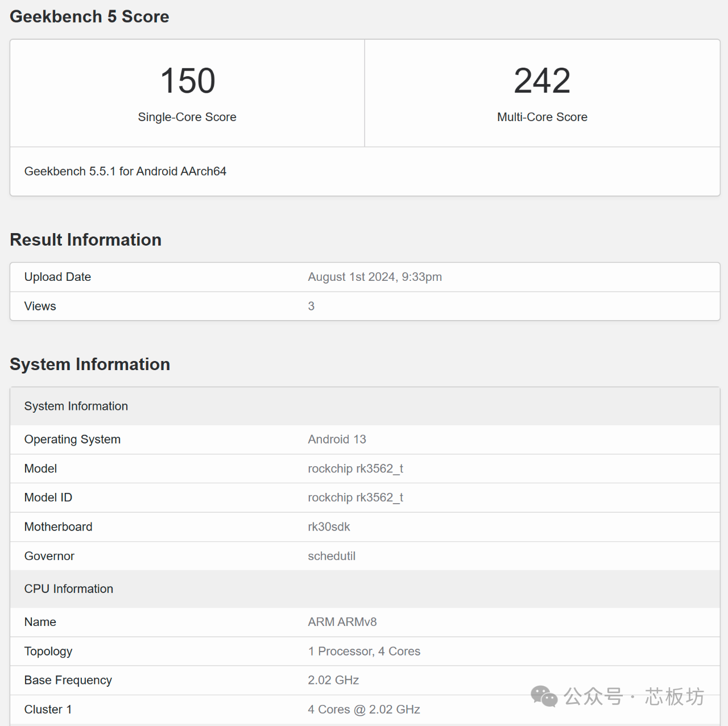
Task: Click the Model value rockchip rk3562_t
Action: click(x=355, y=468)
